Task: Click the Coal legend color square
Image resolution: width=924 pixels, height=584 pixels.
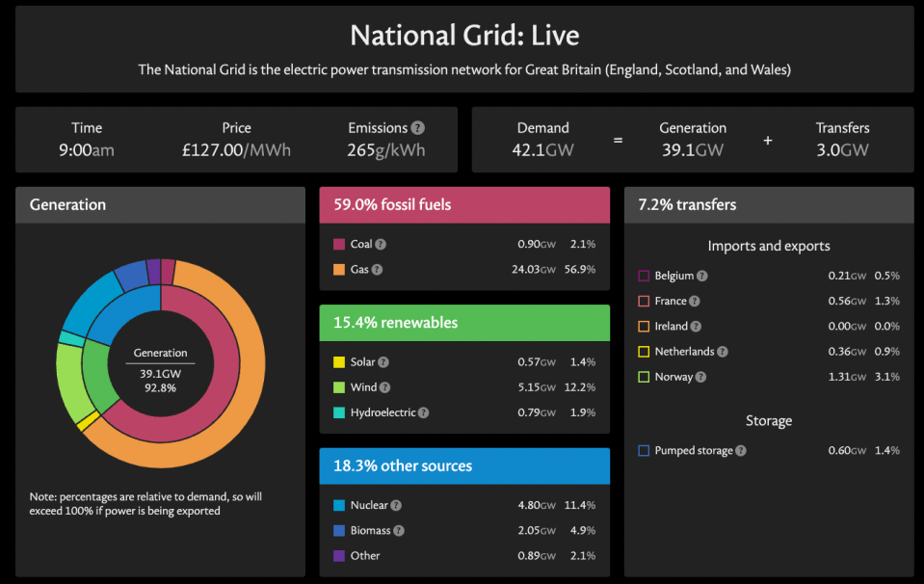Action: 339,244
